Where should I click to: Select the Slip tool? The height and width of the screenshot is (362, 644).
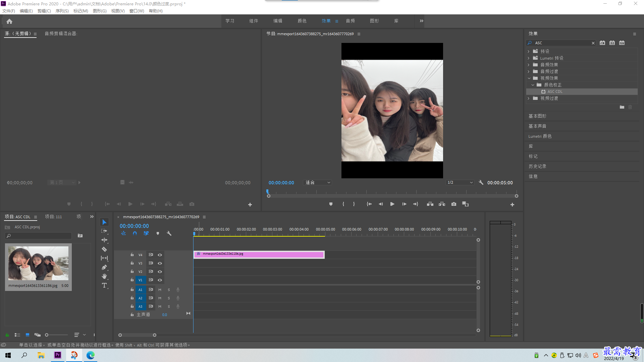[104, 258]
